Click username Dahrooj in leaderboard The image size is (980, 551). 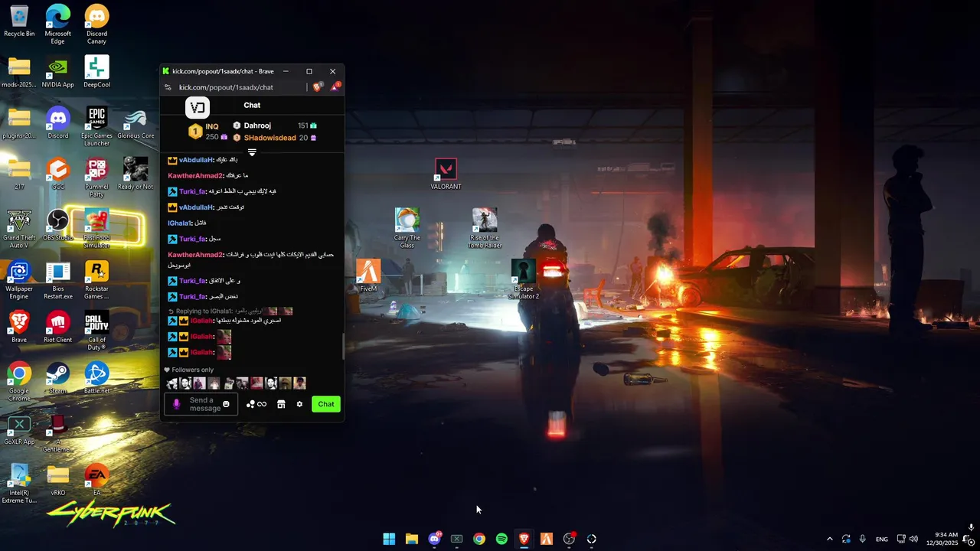coord(257,126)
